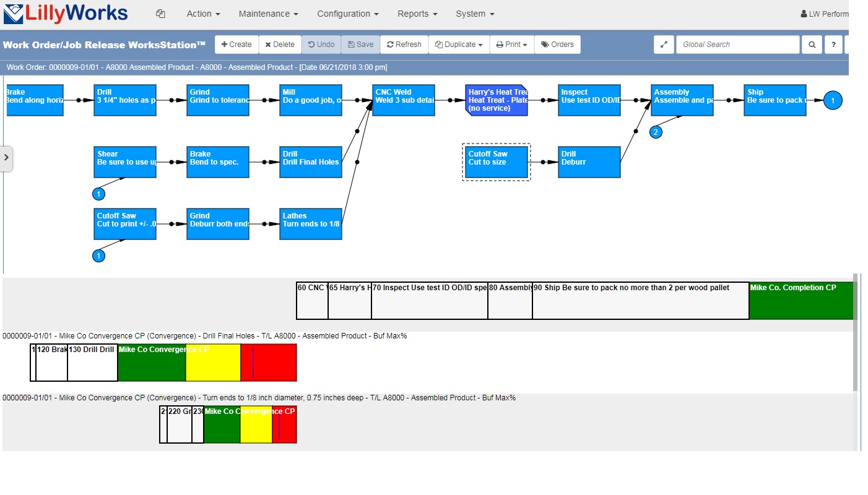Click yellow buffer zone in Turn ends row

pos(256,424)
